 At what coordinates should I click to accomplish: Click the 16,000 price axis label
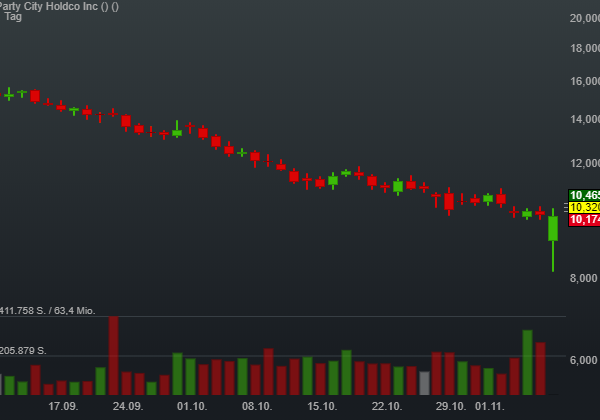[x=585, y=81]
